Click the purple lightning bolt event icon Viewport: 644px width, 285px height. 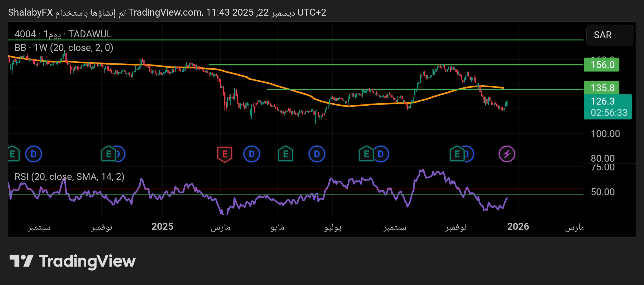pos(507,154)
